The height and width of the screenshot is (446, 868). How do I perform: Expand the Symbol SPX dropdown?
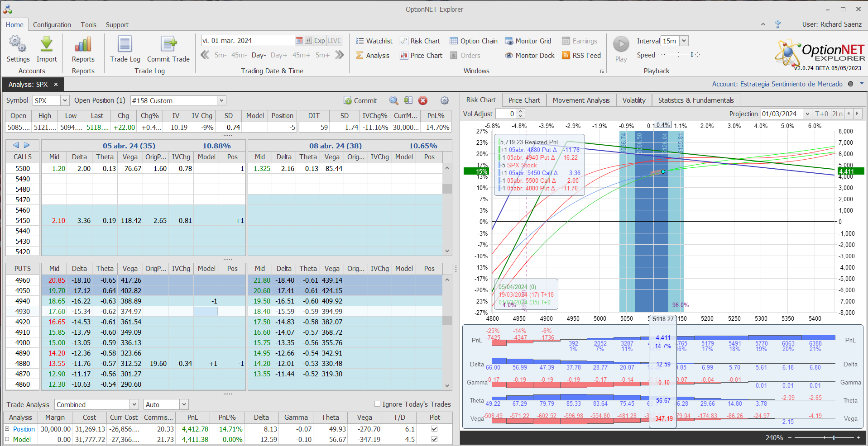click(x=65, y=100)
